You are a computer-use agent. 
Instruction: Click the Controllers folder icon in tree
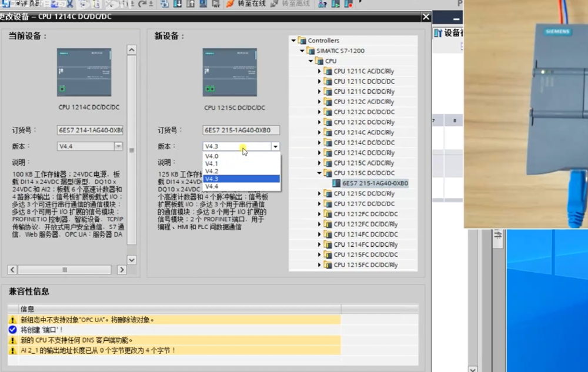pos(302,41)
